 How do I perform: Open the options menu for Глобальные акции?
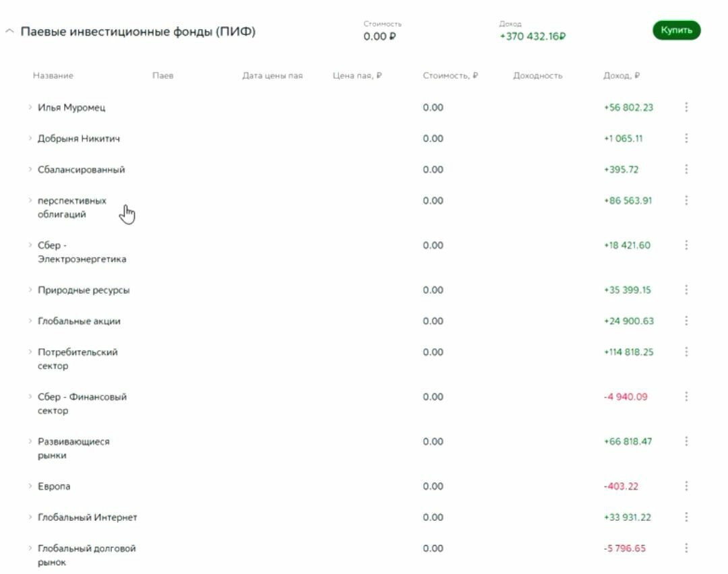coord(686,321)
